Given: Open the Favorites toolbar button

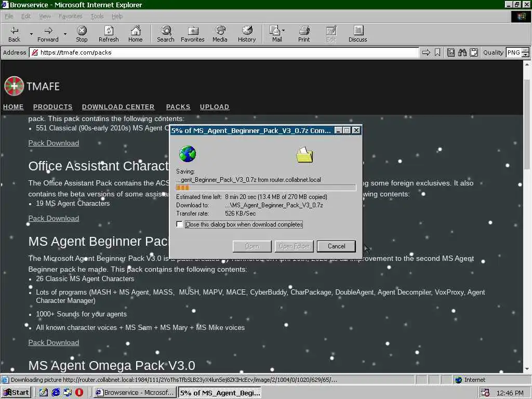Looking at the screenshot, I should 192,34.
